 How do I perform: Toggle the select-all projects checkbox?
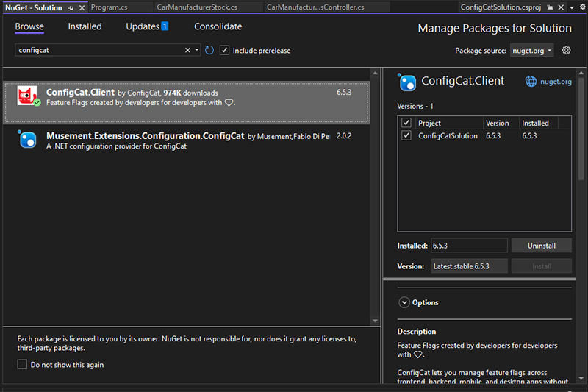(x=406, y=123)
